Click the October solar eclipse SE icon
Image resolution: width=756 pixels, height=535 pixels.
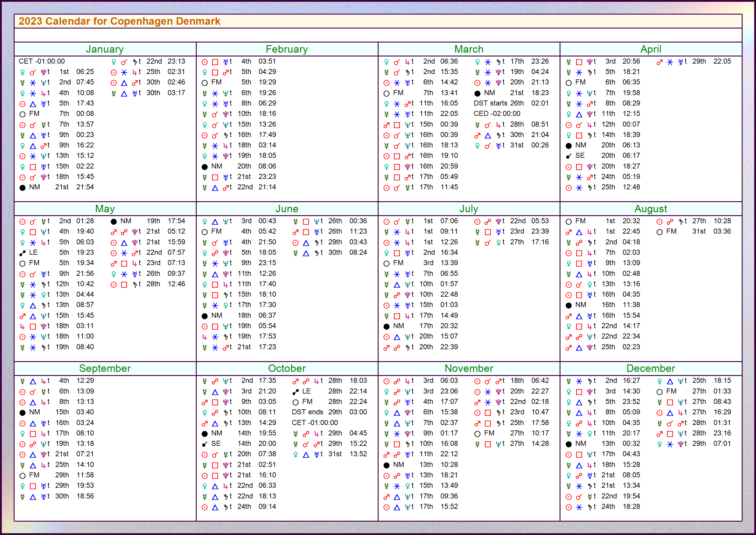tap(204, 444)
